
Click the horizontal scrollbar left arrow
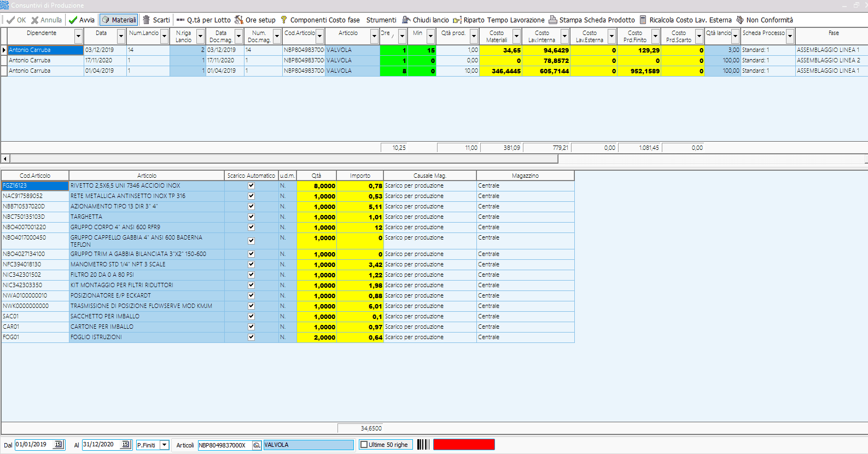coord(5,159)
